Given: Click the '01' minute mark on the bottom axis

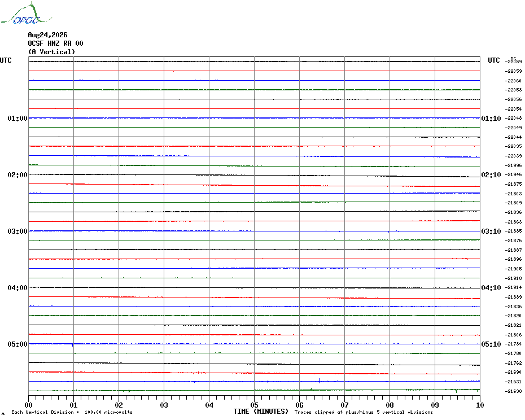Looking at the screenshot, I should pyautogui.click(x=73, y=405).
